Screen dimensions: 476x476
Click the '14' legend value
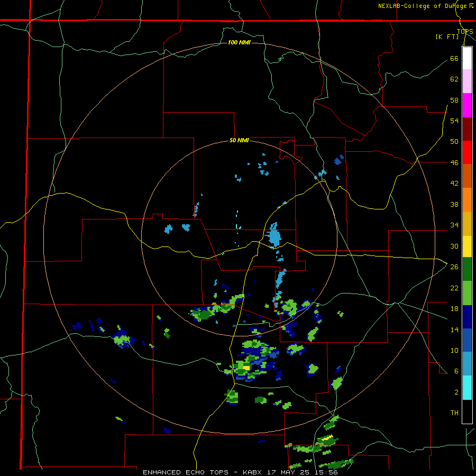(454, 329)
